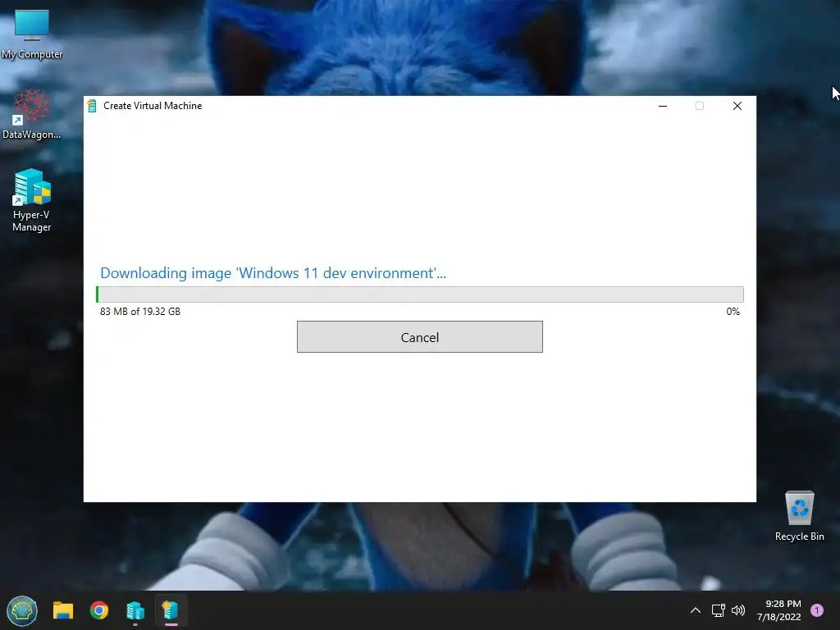Click the Create Virtual Machine title bar icon

(92, 106)
